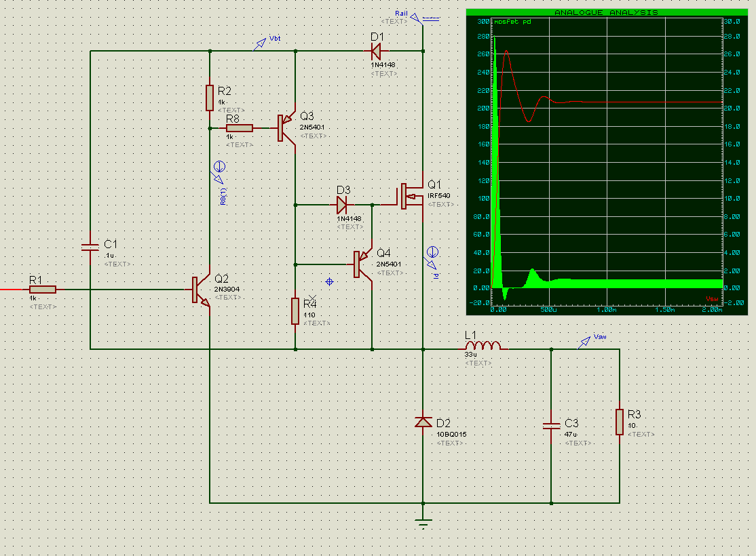Click the L1 reference label
Viewport: 756px width, 556px height.
[470, 335]
